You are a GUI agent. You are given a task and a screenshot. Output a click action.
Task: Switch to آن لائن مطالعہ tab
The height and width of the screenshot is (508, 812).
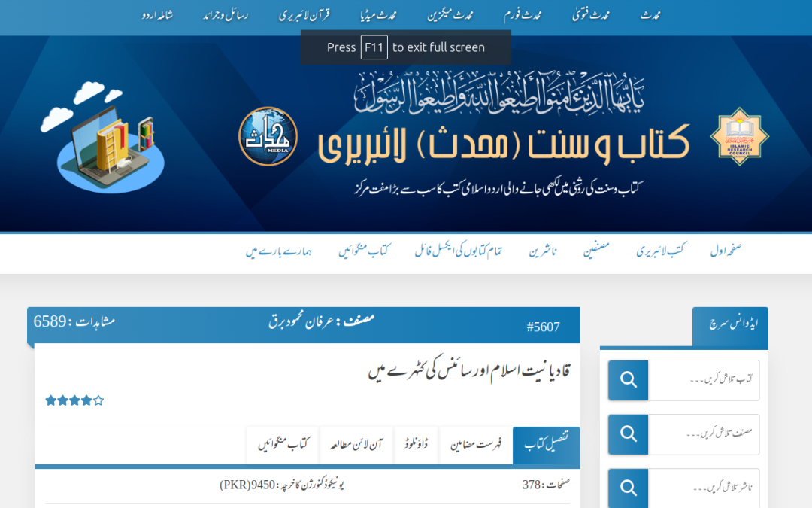356,446
